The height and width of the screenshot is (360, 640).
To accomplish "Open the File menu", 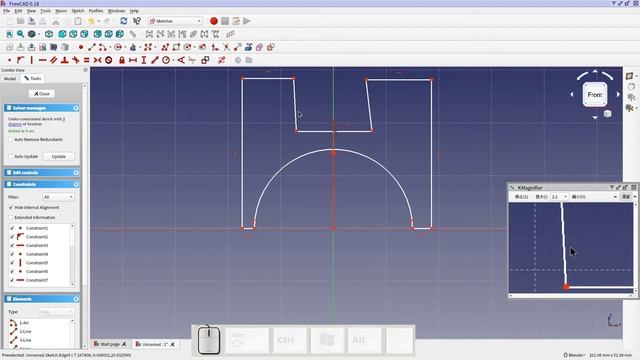I will 7,11.
